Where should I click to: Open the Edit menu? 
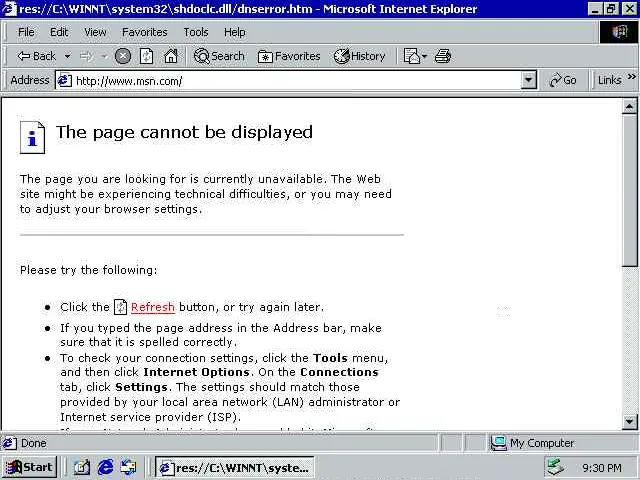click(x=59, y=32)
